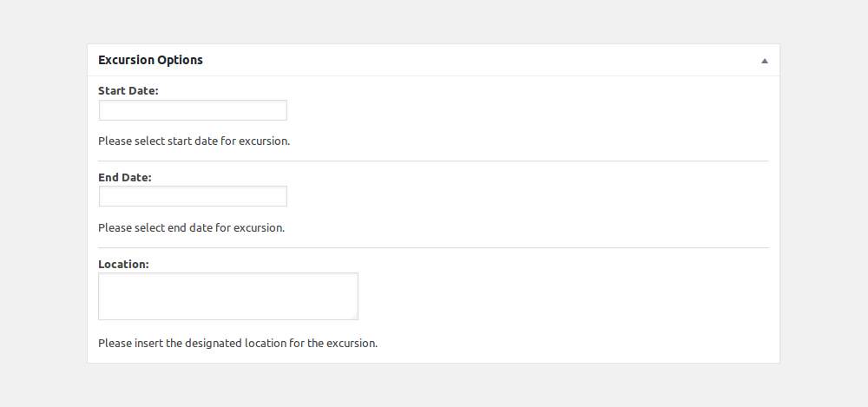Click the gray page background above the panel
The width and height of the screenshot is (868, 407).
[433, 23]
